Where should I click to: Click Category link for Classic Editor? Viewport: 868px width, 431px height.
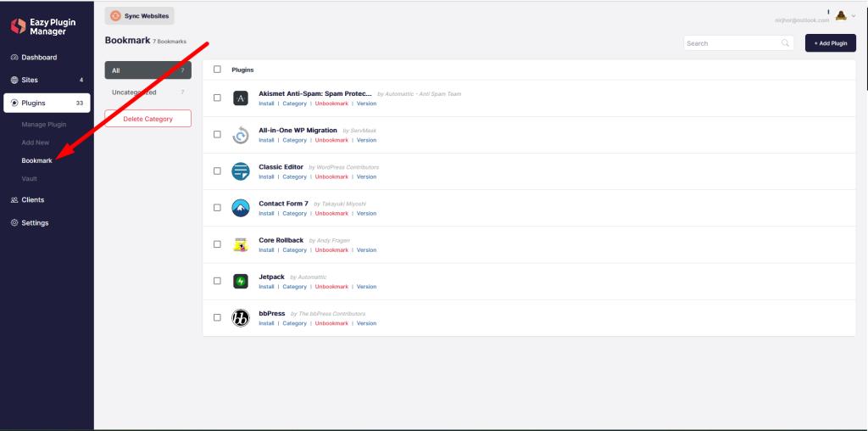(294, 176)
